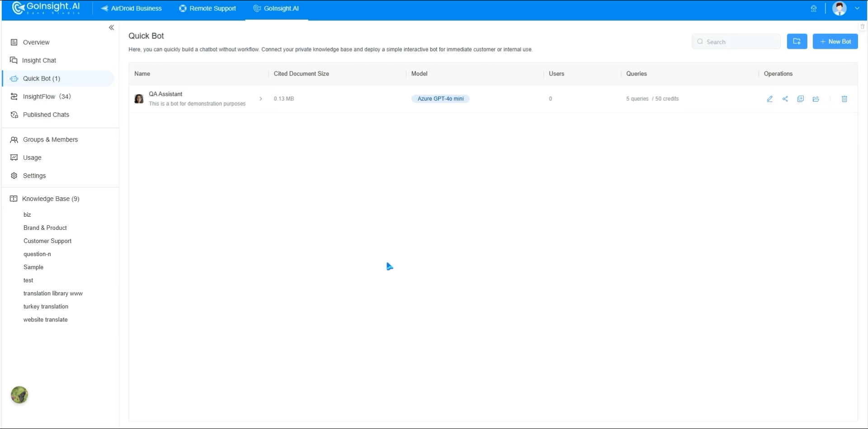Duplicate the QA Assistant bot
The image size is (868, 429).
[x=801, y=99]
